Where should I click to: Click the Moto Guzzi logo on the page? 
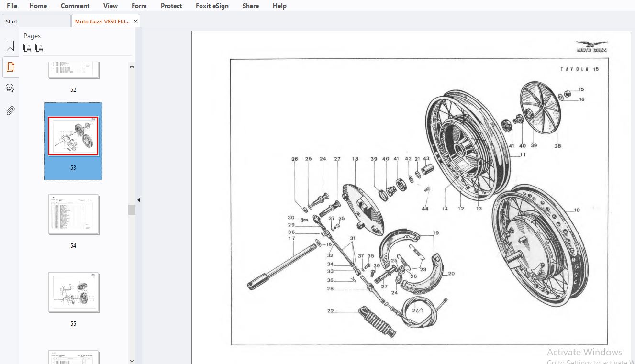pyautogui.click(x=592, y=46)
